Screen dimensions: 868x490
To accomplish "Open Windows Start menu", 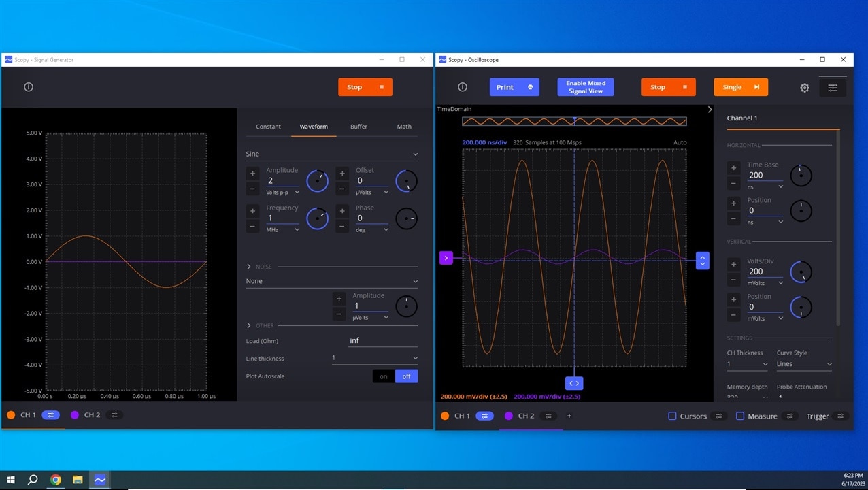I will pos(10,480).
